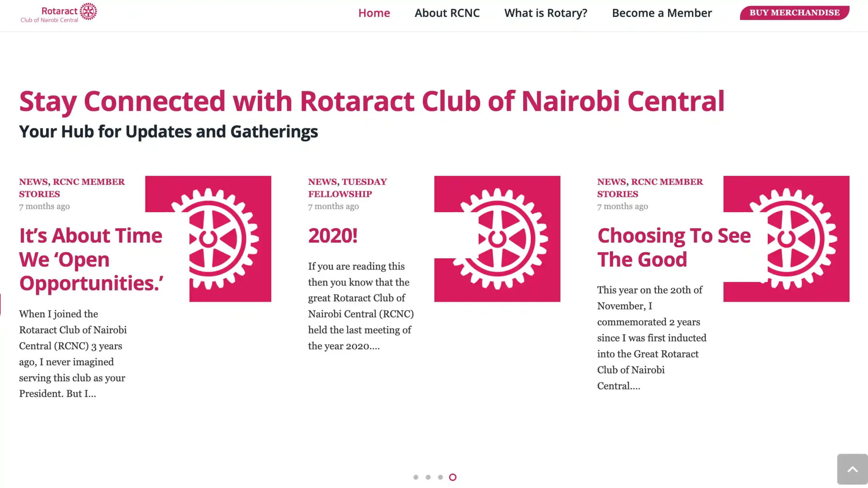Click the Rotaract Club logo wheel icon
The width and height of the screenshot is (868, 488).
88,12
